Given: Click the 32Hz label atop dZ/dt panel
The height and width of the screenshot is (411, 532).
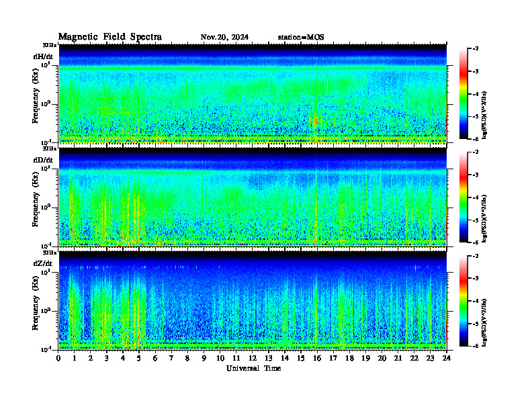Looking at the screenshot, I should click(x=50, y=253).
